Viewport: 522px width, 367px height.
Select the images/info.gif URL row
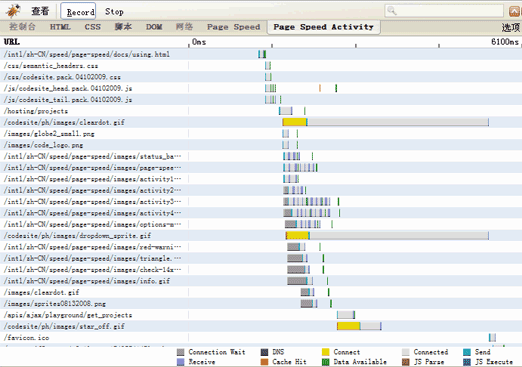tap(261, 281)
